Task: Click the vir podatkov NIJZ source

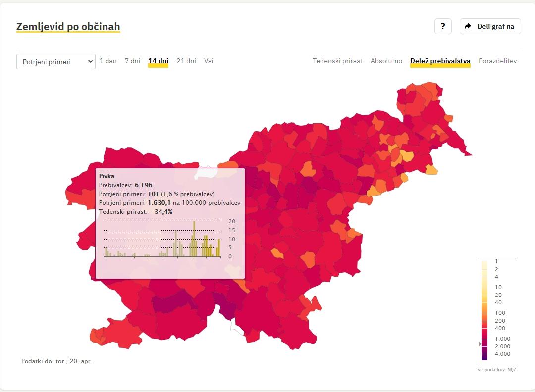Action: click(497, 370)
